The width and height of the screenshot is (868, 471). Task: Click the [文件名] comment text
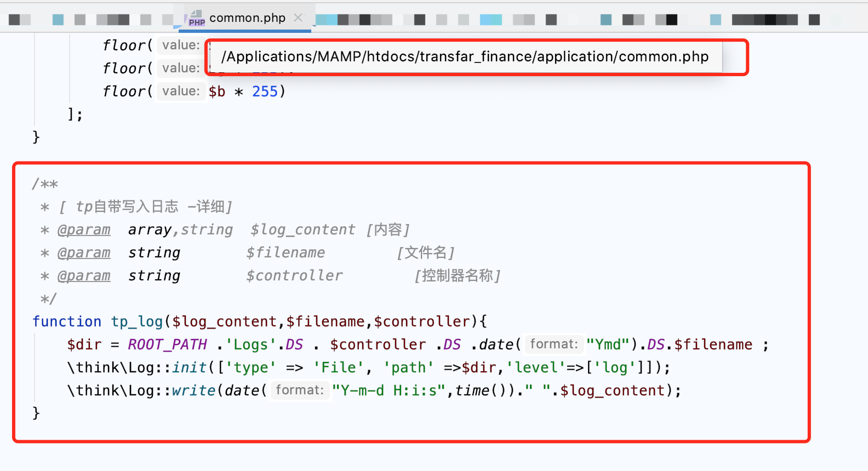pyautogui.click(x=426, y=252)
